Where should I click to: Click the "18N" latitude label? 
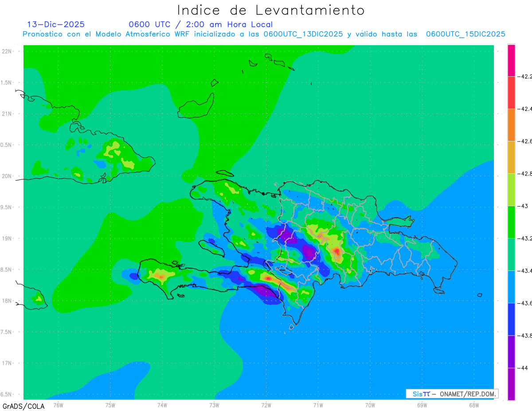[7, 301]
